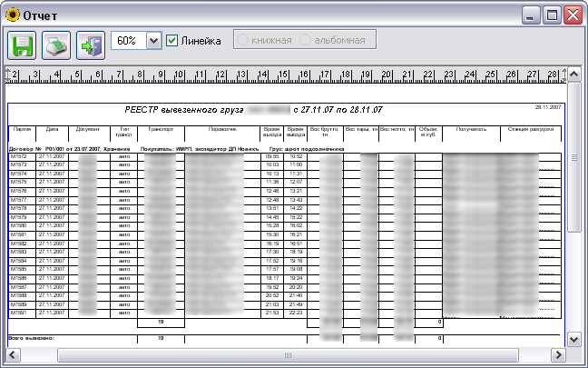Screen dimensions: 588x368
Task: Click the green floppy disk Save icon
Action: (x=22, y=43)
